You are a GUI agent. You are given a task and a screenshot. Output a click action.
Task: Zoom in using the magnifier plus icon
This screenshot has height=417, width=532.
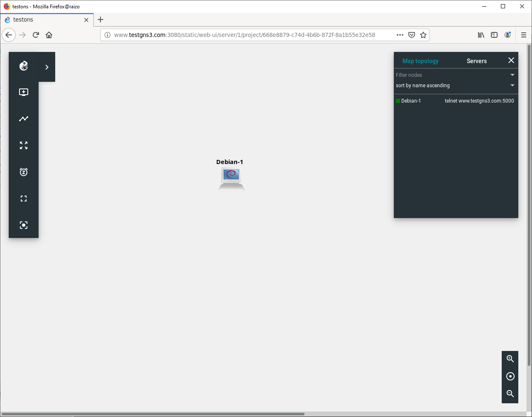(510, 358)
